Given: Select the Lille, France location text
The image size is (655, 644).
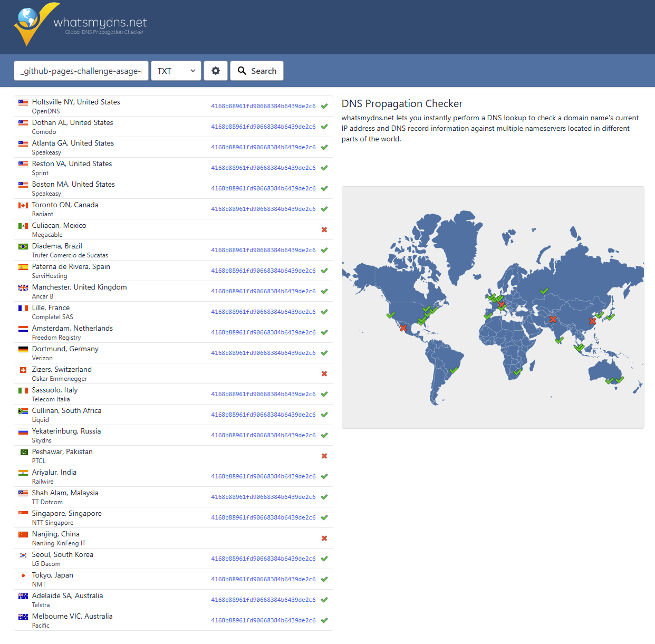Looking at the screenshot, I should tap(51, 307).
